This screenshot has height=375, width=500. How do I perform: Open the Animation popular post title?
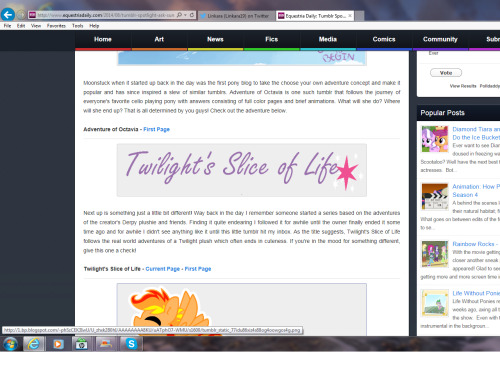pos(476,191)
